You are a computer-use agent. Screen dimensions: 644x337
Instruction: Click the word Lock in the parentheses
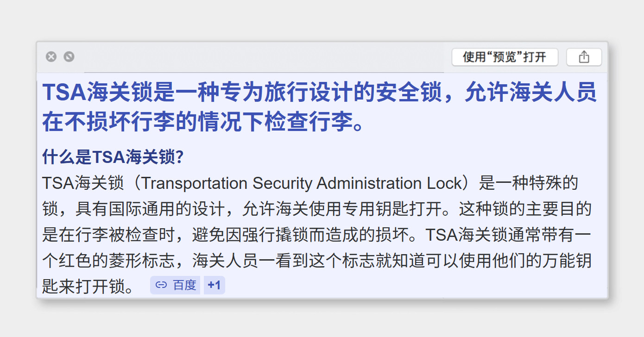point(444,183)
